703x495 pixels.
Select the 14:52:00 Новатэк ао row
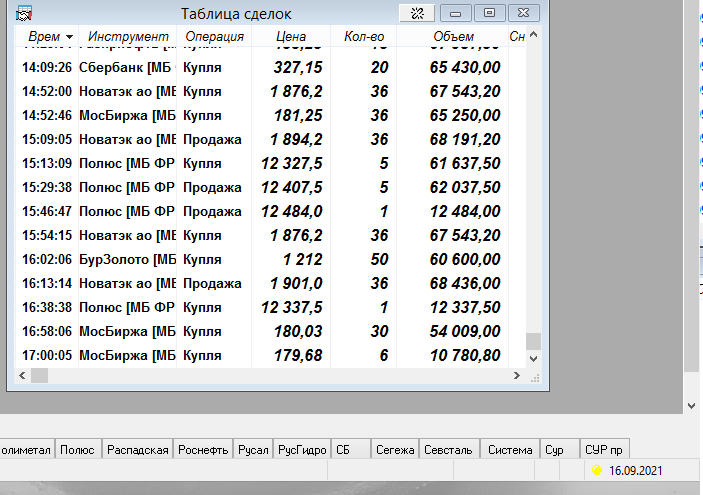270,91
